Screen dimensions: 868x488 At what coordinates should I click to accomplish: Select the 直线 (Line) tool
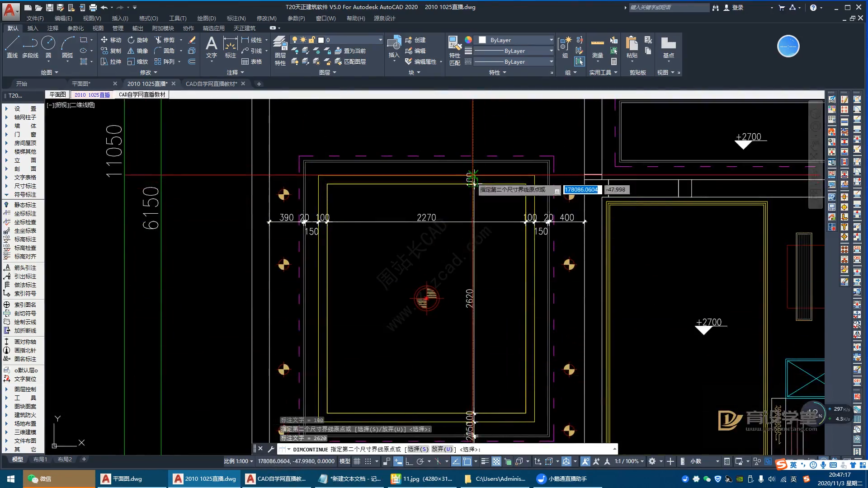(12, 47)
